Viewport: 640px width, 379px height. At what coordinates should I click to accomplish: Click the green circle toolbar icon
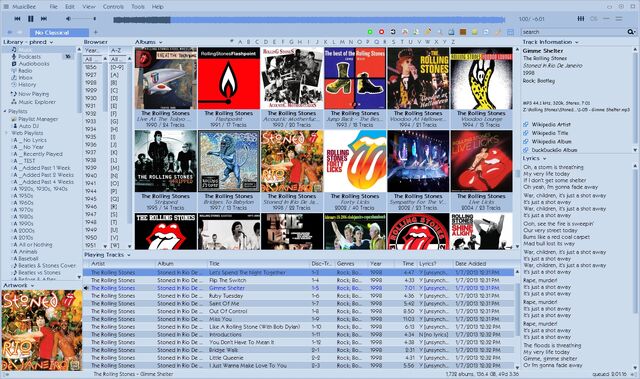[370, 32]
